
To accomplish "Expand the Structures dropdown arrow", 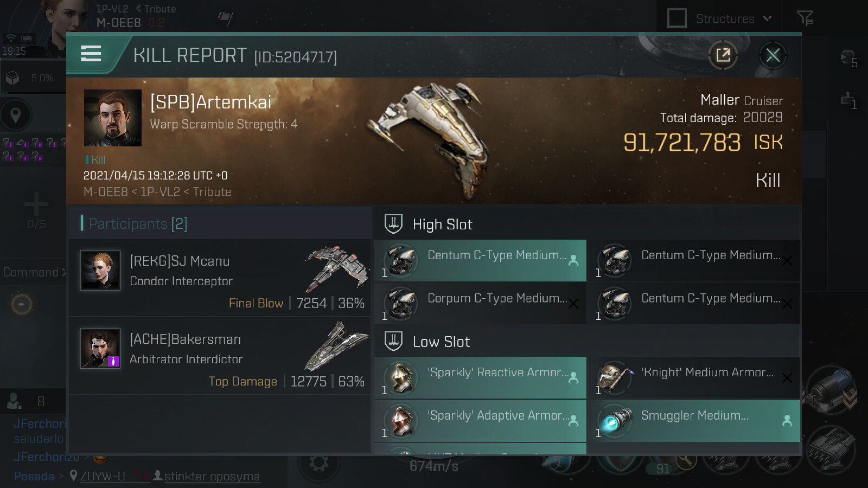I will click(x=767, y=18).
